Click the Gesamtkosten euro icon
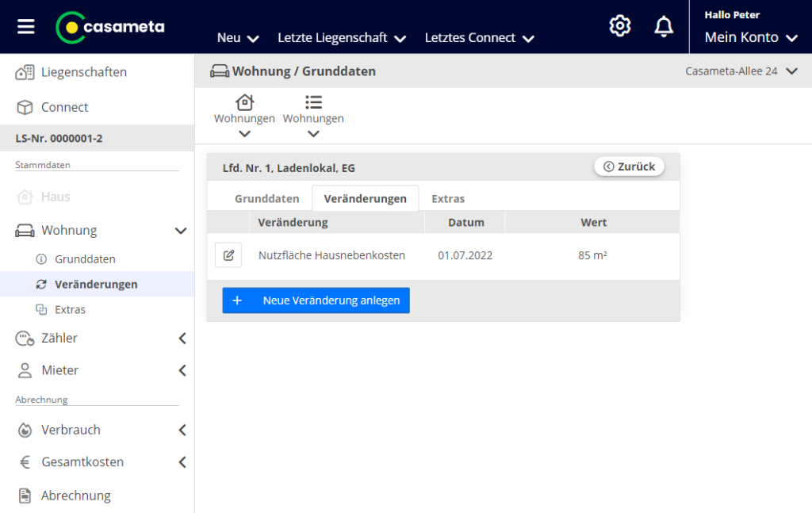812x513 pixels. (25, 461)
